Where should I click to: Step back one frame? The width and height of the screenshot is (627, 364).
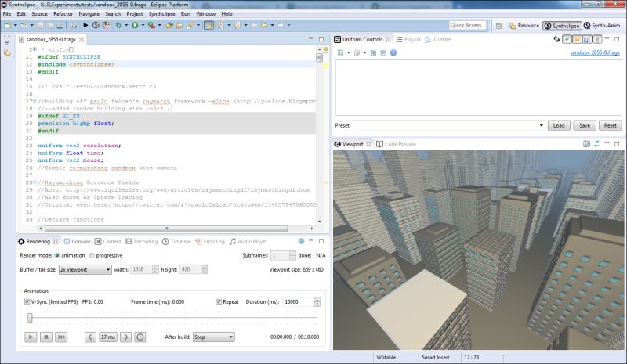pos(90,337)
